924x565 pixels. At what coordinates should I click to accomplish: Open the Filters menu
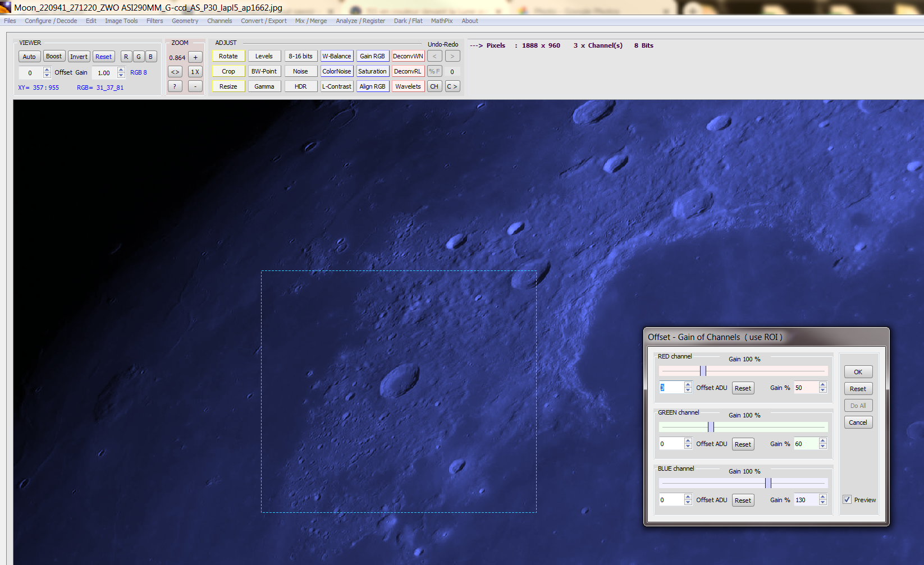(x=154, y=21)
